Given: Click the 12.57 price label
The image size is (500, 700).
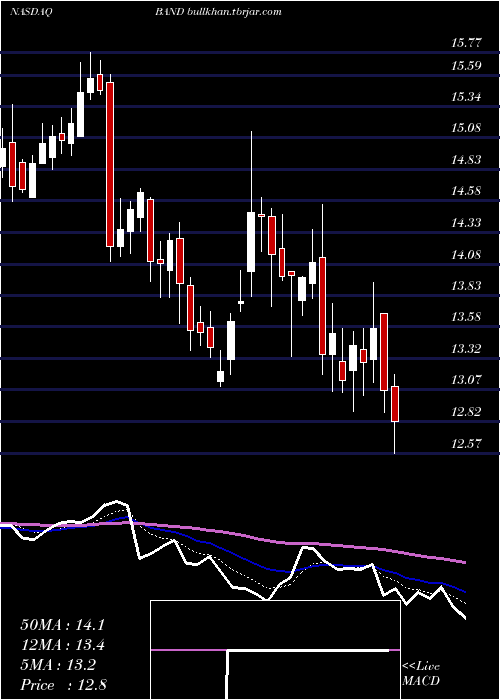Looking at the screenshot, I should [x=467, y=444].
